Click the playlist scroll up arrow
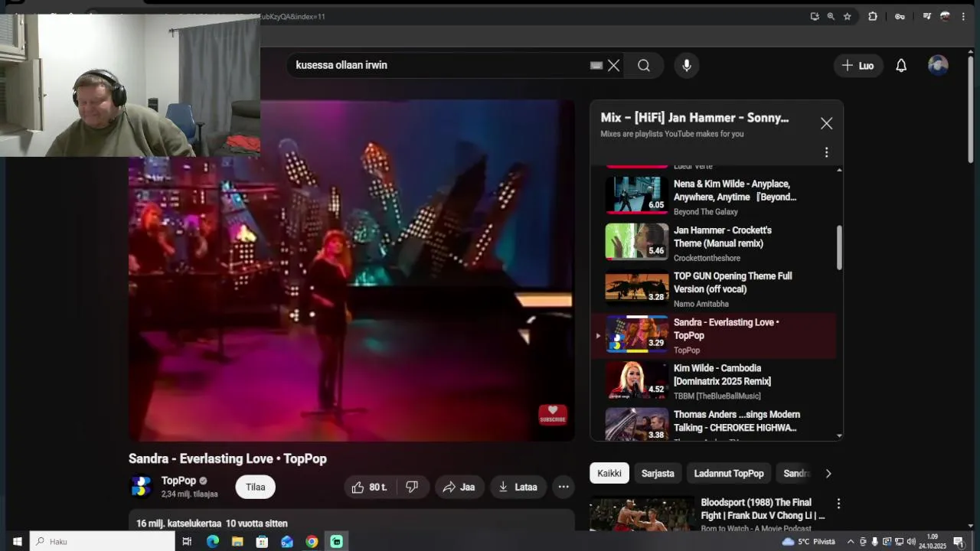980x551 pixels. click(839, 169)
